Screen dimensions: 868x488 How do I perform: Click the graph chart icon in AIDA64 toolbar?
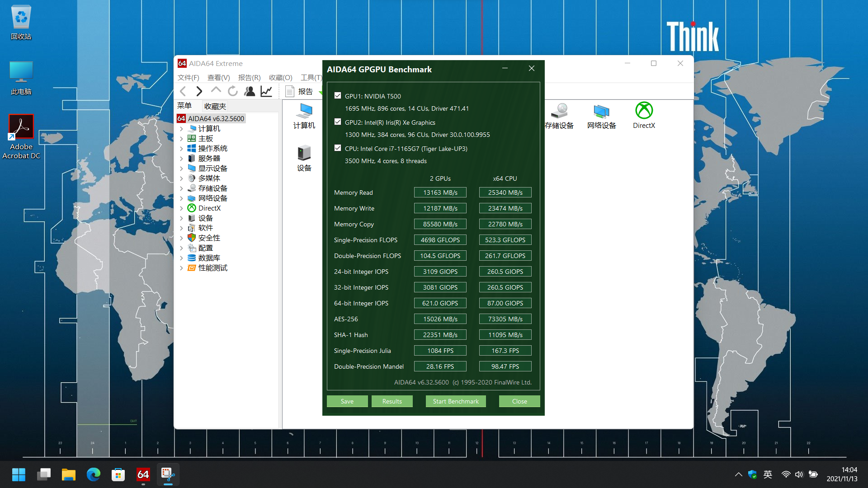coord(266,91)
